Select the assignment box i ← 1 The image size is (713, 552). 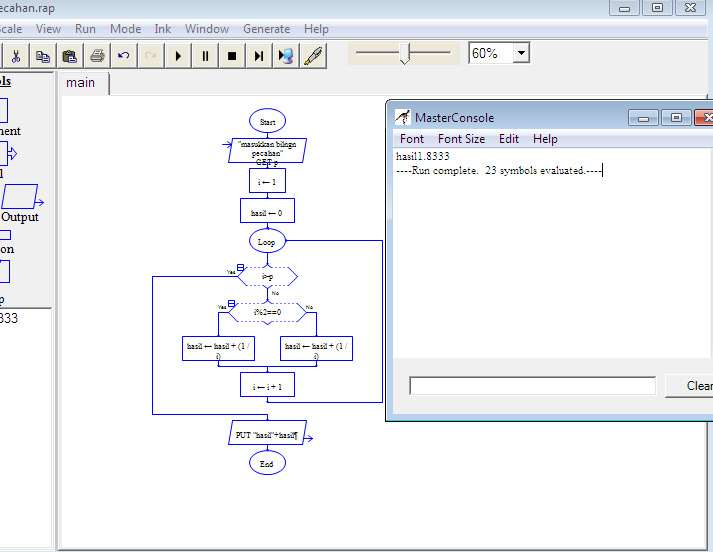point(267,181)
